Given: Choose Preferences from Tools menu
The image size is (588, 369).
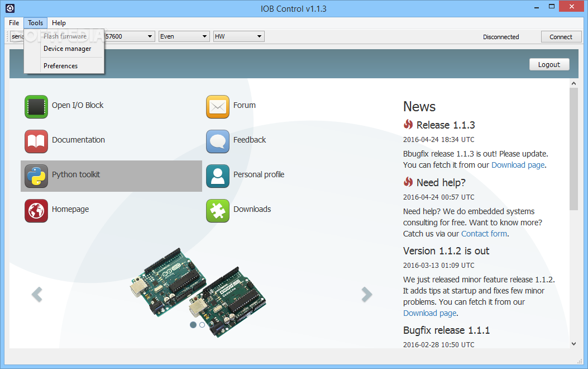Looking at the screenshot, I should (64, 65).
